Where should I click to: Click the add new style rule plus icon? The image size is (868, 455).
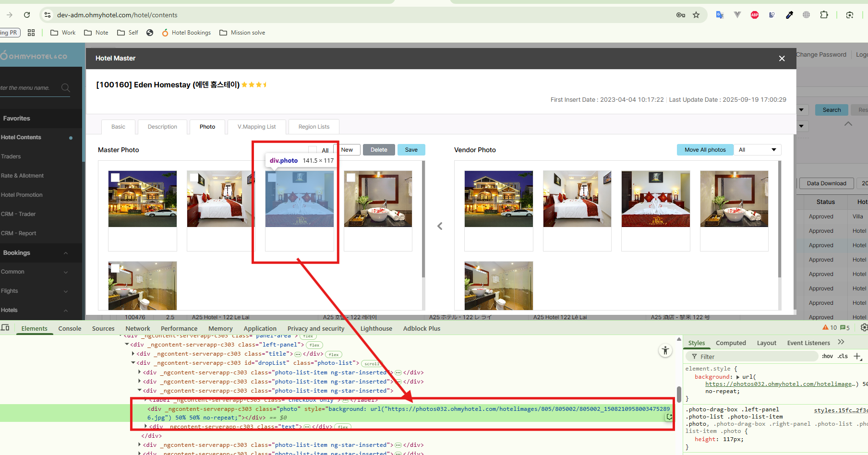(857, 357)
